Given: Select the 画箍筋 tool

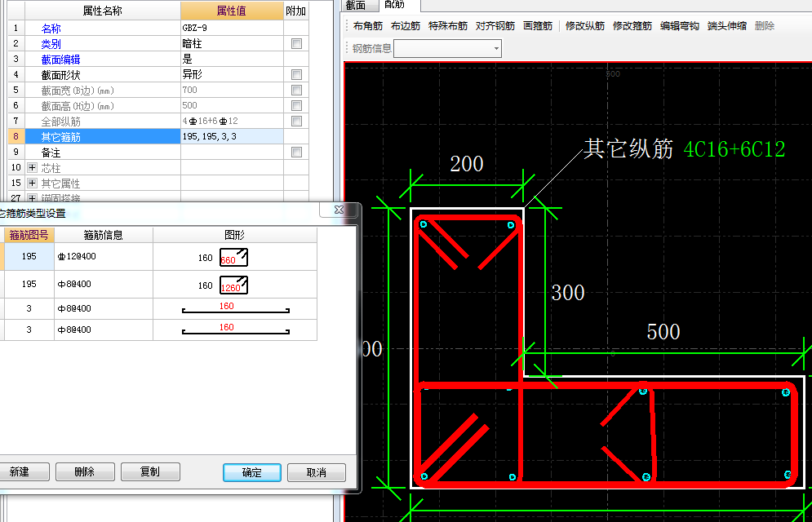Looking at the screenshot, I should pyautogui.click(x=538, y=26).
